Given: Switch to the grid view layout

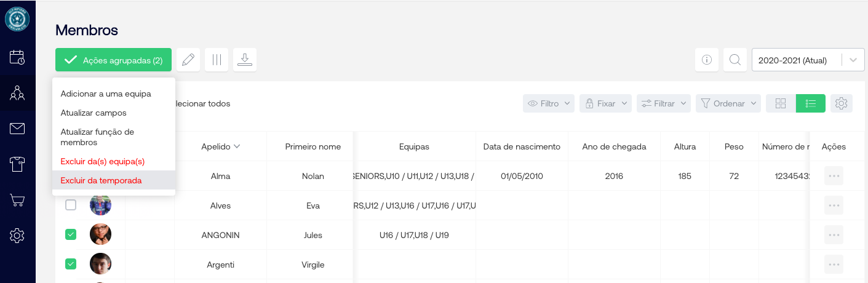Looking at the screenshot, I should [x=781, y=103].
